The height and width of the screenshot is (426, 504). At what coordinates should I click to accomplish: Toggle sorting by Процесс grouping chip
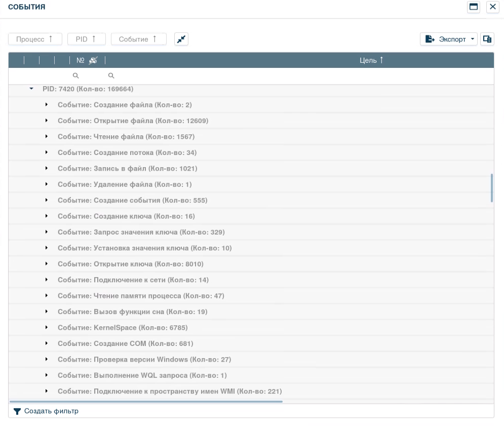point(35,39)
